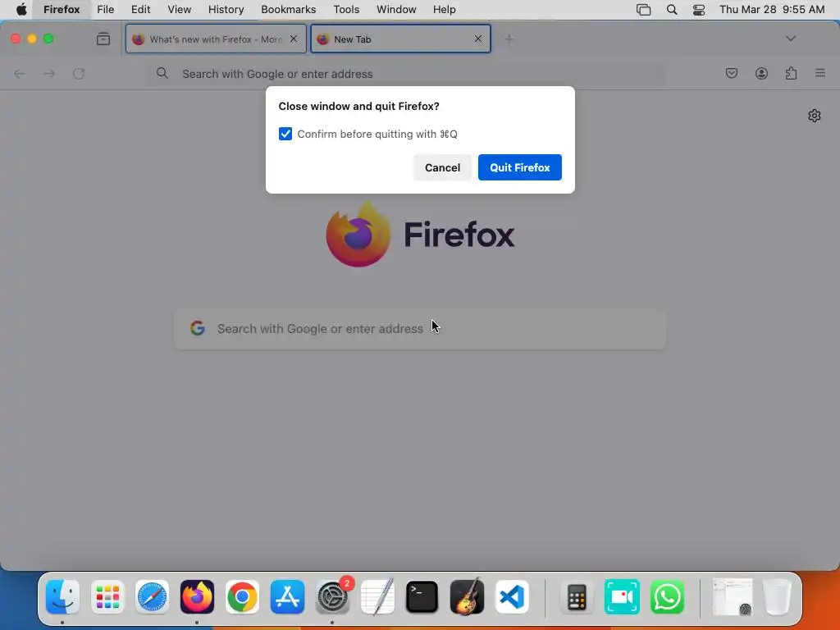Open GarageBand from the Dock
This screenshot has height=630, width=840.
click(467, 597)
